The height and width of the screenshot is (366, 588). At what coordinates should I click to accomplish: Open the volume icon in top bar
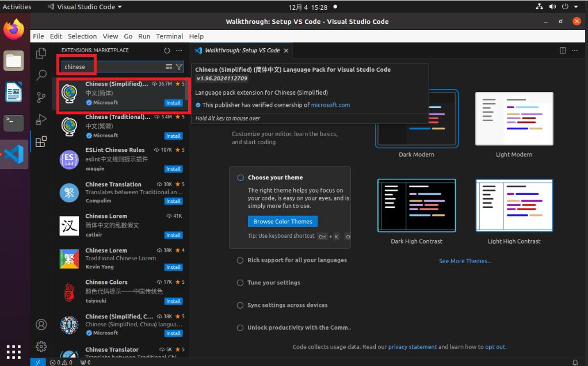pos(552,7)
